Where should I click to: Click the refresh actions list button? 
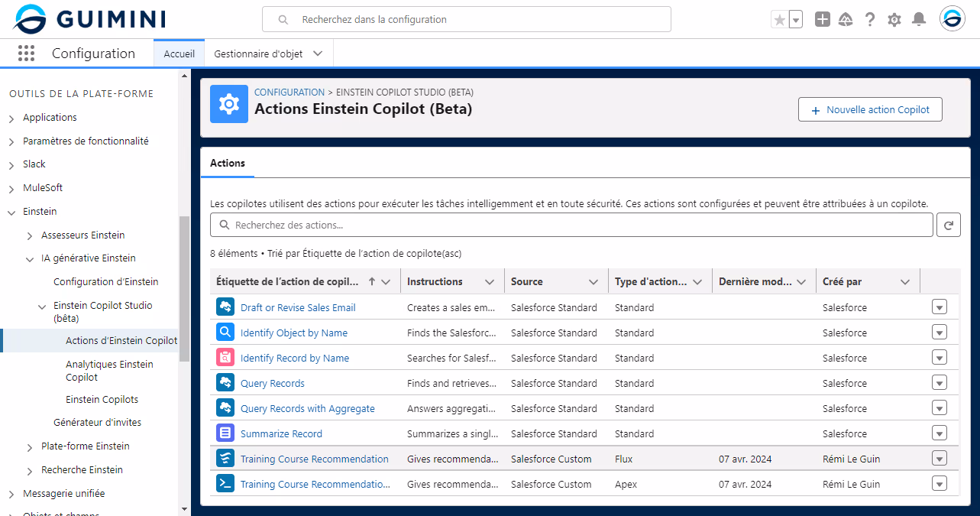pyautogui.click(x=948, y=226)
